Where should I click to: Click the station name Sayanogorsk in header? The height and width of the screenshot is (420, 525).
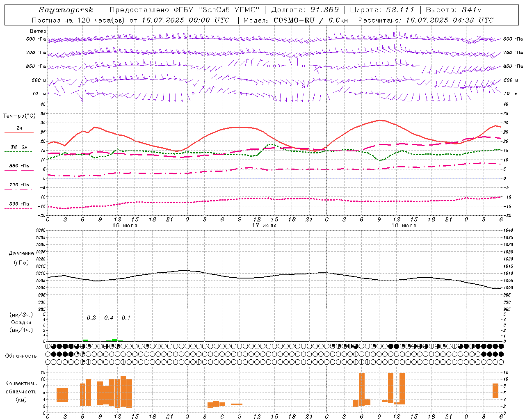click(x=66, y=10)
